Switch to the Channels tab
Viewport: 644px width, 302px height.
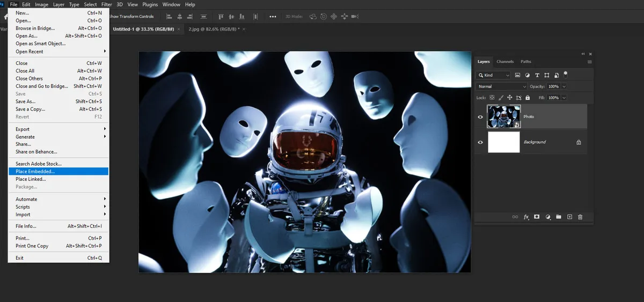coord(505,62)
